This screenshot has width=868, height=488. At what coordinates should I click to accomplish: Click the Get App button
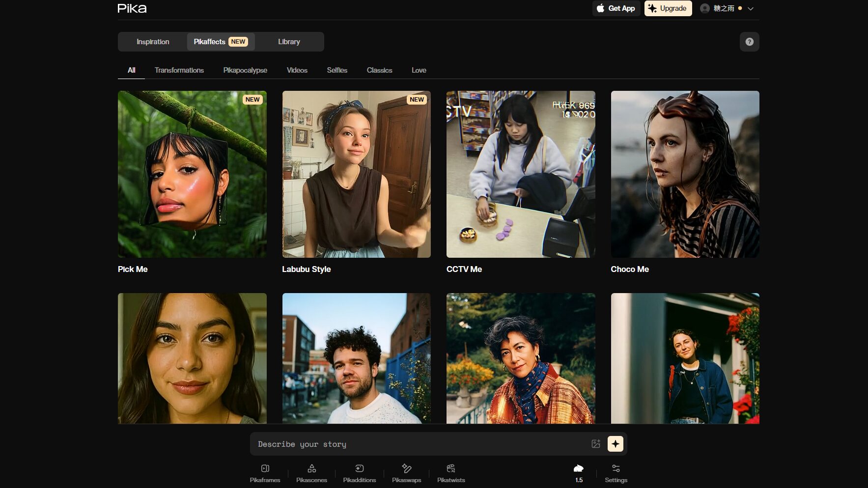[x=616, y=8]
